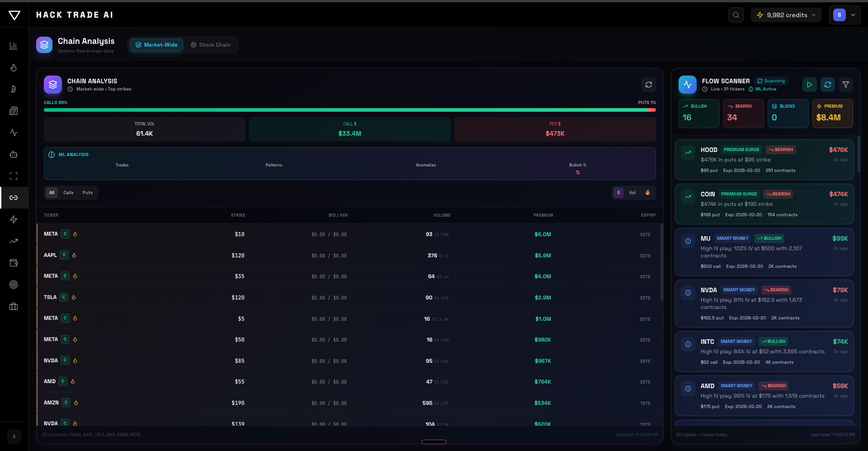Screen dimensions: 868x451
Task: Click the HOOD bearish signal card
Action: click(x=764, y=160)
